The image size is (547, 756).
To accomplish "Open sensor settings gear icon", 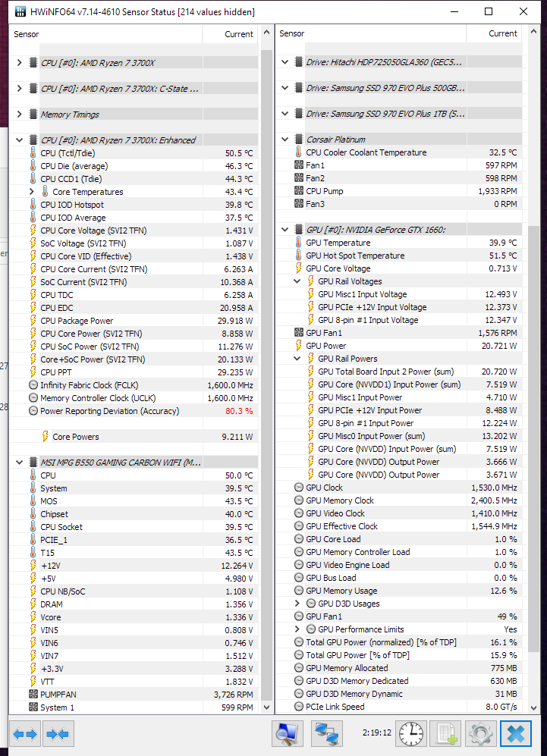I will 480,734.
